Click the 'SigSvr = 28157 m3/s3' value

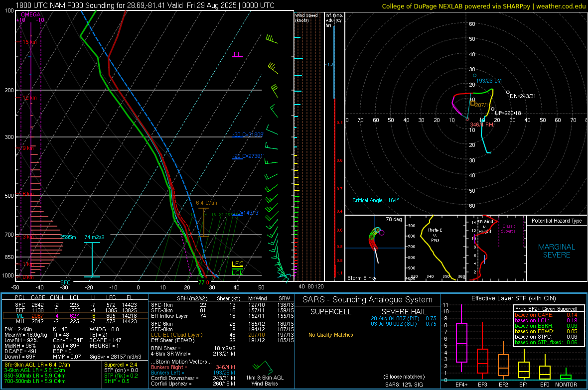[116, 357]
